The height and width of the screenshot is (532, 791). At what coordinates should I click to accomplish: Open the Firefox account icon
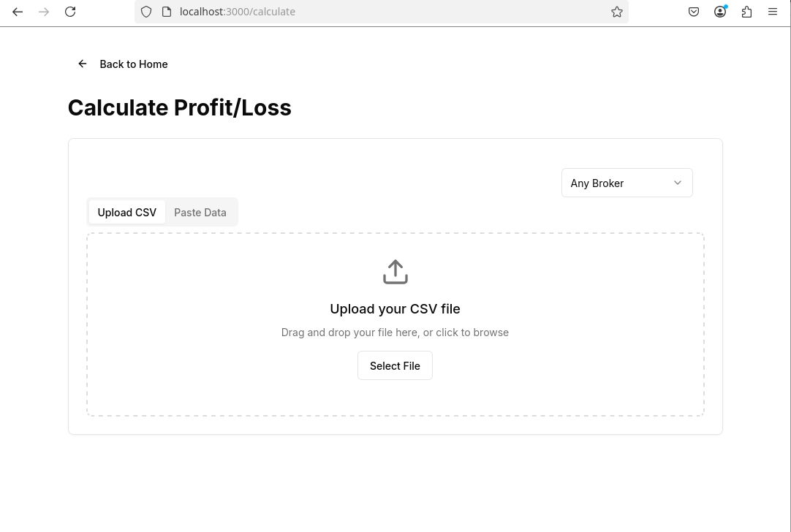coord(720,12)
